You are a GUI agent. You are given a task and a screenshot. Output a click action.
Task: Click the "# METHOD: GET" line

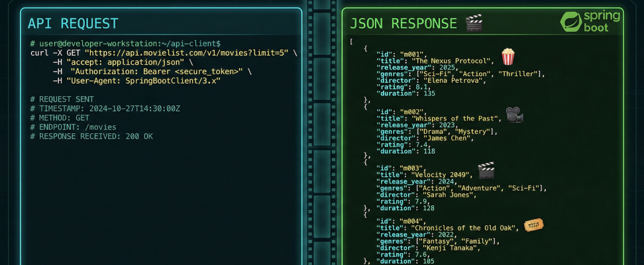pos(60,118)
